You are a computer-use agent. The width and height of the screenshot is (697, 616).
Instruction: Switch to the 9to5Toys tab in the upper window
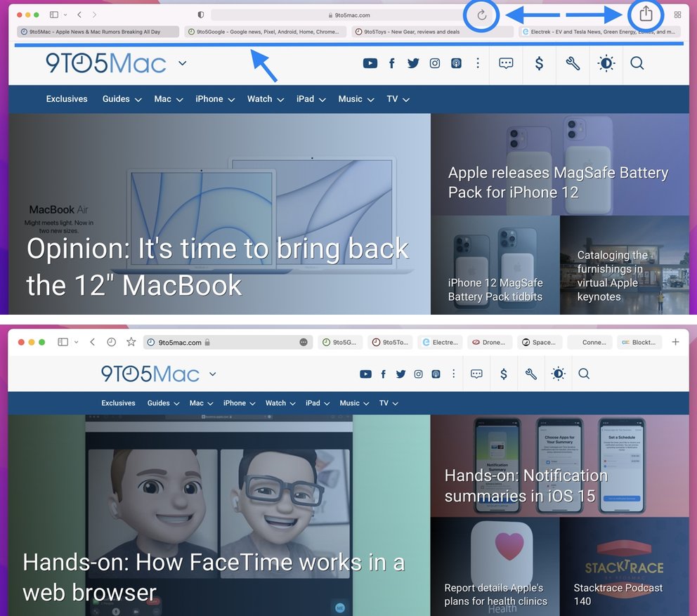click(x=433, y=32)
